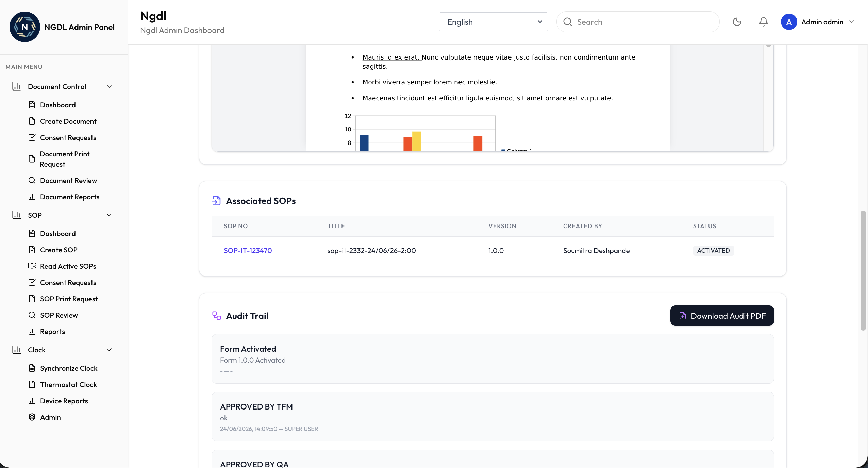Click the SOP Dashboard icon
This screenshot has height=468, width=868.
[x=32, y=233]
